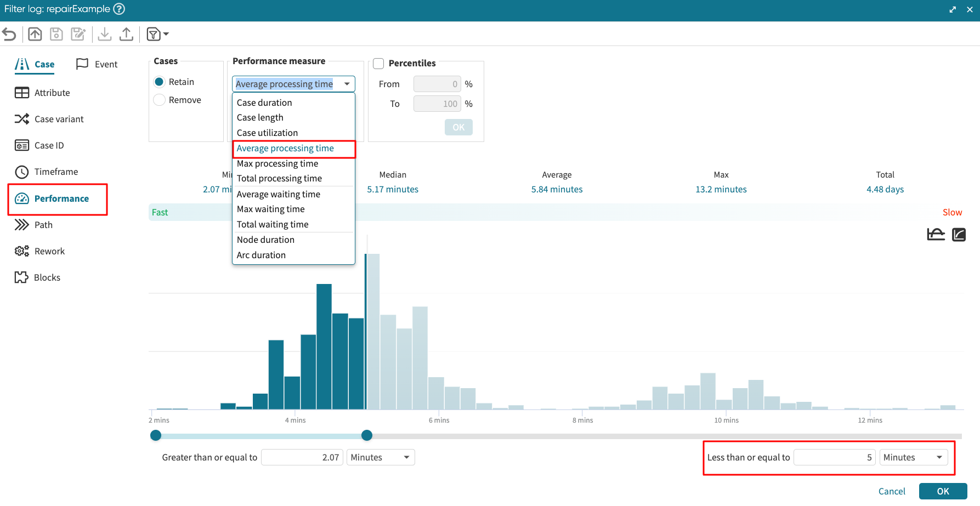Select the Retain radio button
Image resolution: width=980 pixels, height=506 pixels.
point(160,82)
